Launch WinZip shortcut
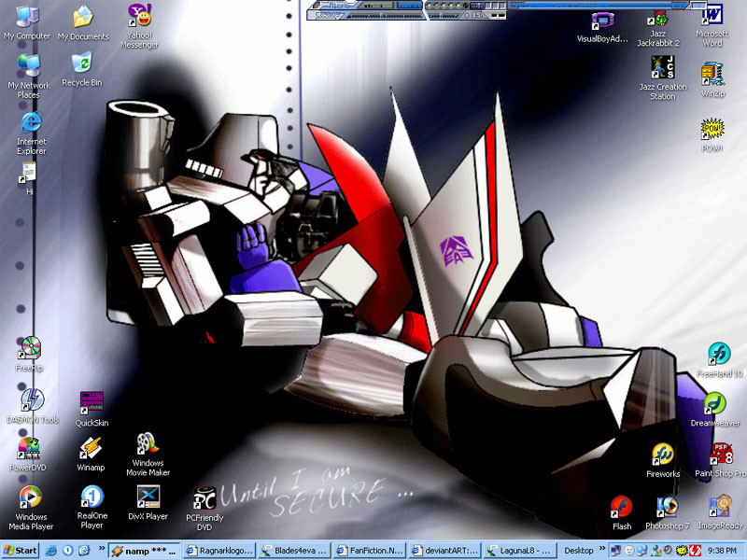The height and width of the screenshot is (560, 747). (712, 80)
